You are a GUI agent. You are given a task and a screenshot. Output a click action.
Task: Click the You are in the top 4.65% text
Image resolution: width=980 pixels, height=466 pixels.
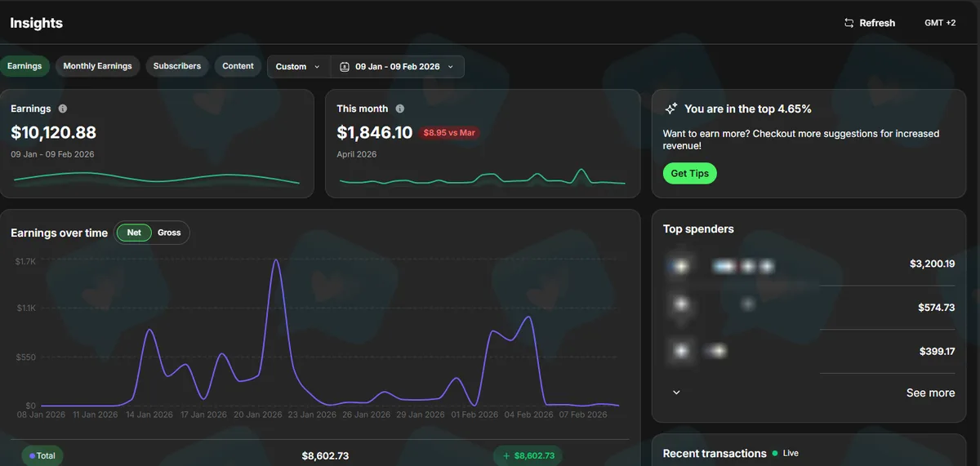click(x=748, y=109)
